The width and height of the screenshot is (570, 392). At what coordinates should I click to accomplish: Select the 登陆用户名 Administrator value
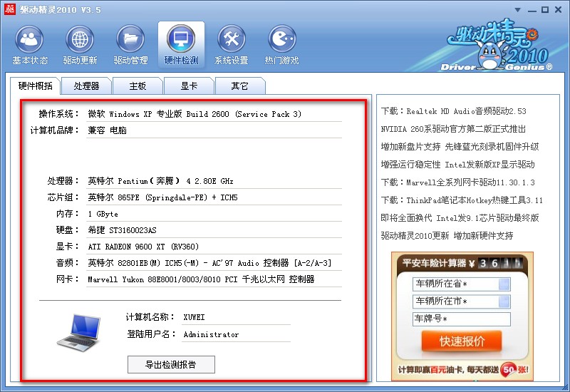pyautogui.click(x=211, y=334)
